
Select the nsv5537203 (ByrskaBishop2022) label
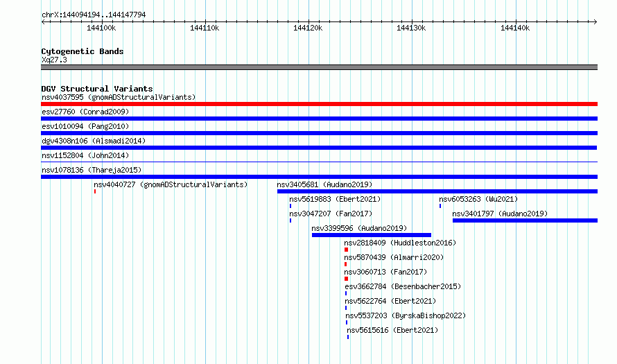(406, 315)
